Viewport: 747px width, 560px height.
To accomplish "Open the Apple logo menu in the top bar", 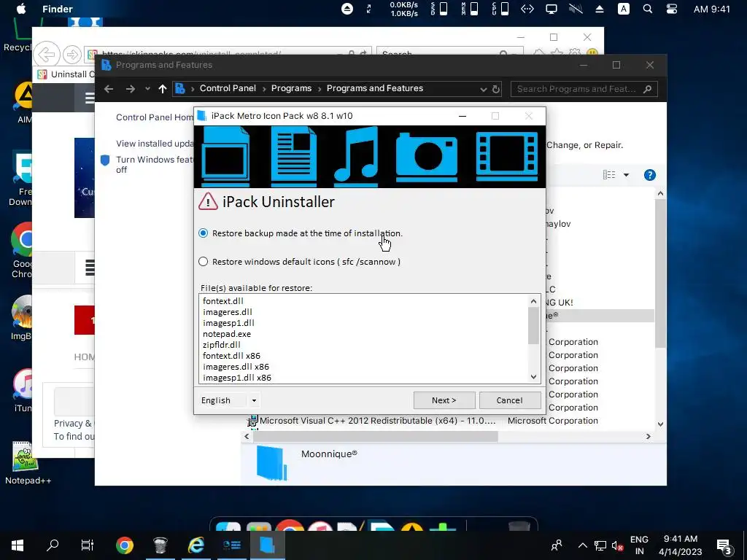I will pyautogui.click(x=21, y=9).
